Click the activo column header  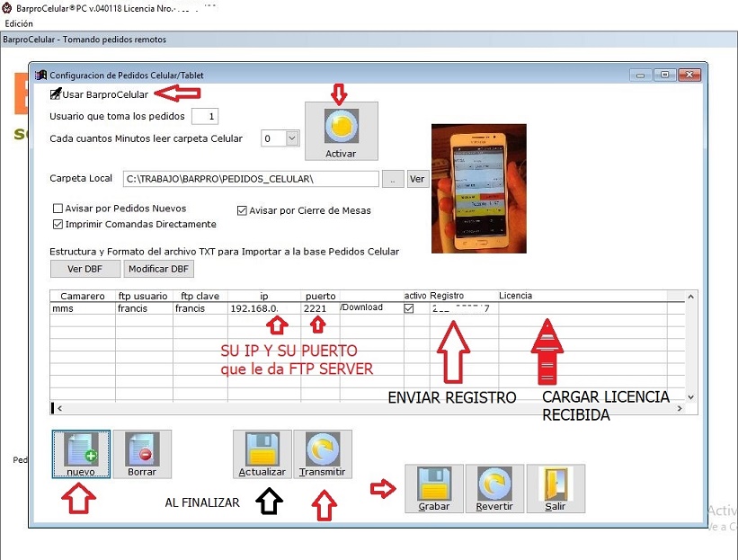click(416, 296)
